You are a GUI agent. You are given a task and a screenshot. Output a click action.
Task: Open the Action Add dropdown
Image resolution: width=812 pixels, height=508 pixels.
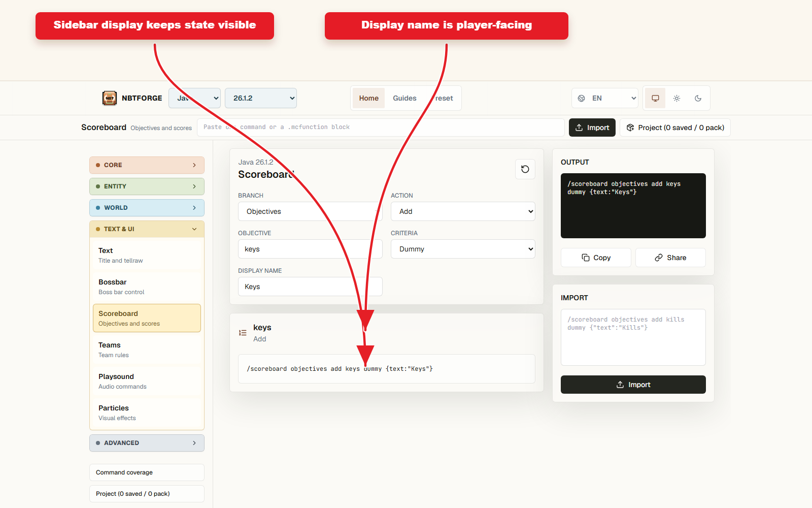point(463,211)
